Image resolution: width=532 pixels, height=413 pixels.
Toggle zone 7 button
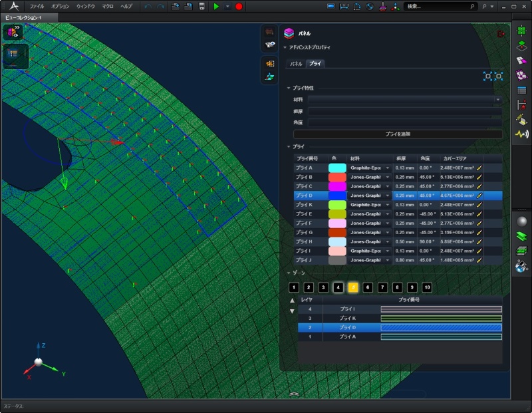[382, 287]
